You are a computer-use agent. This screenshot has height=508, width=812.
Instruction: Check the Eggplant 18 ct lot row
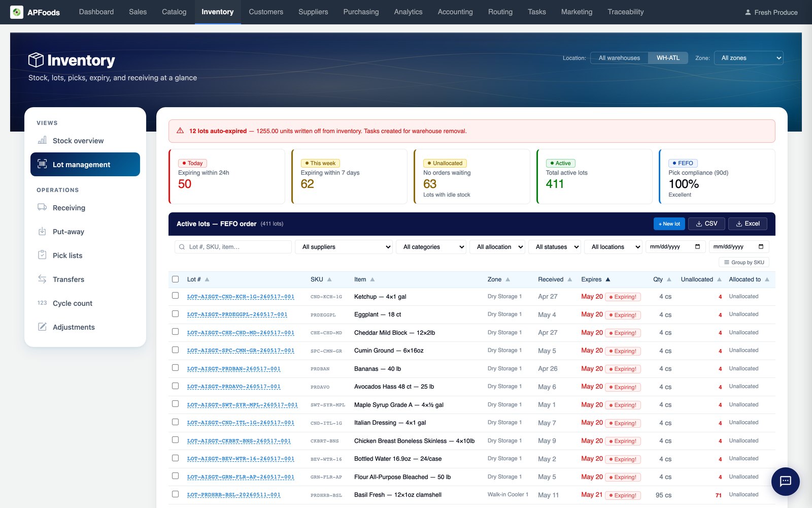click(x=176, y=314)
